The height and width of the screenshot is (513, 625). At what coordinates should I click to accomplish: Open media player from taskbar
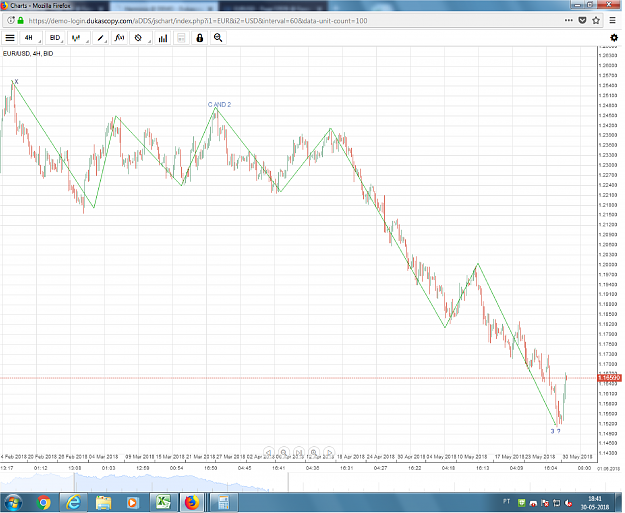click(x=133, y=503)
